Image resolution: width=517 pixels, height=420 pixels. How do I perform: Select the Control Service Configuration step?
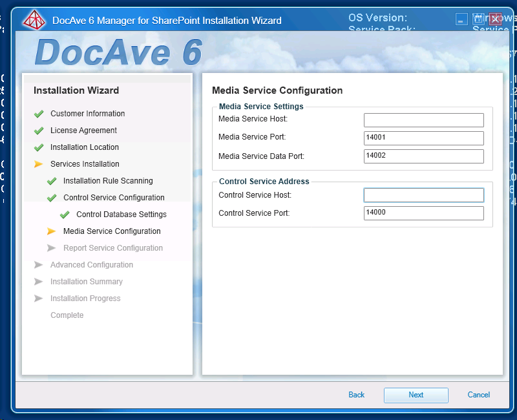pos(114,198)
